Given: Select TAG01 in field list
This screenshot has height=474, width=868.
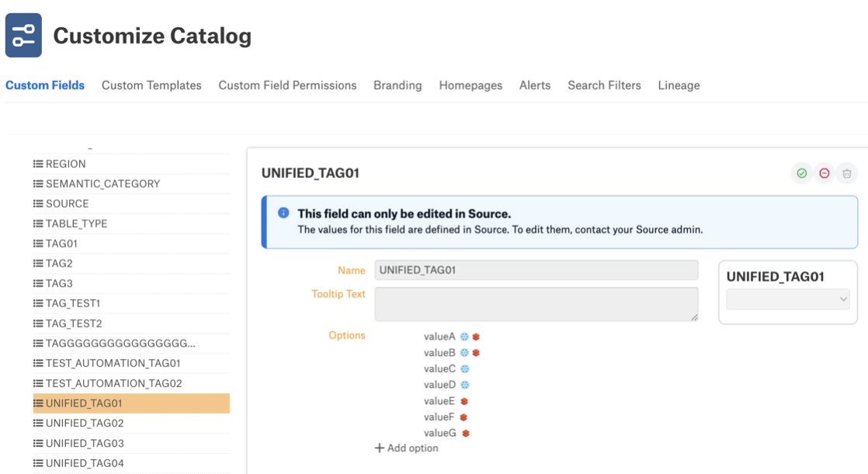Looking at the screenshot, I should coord(131,244).
